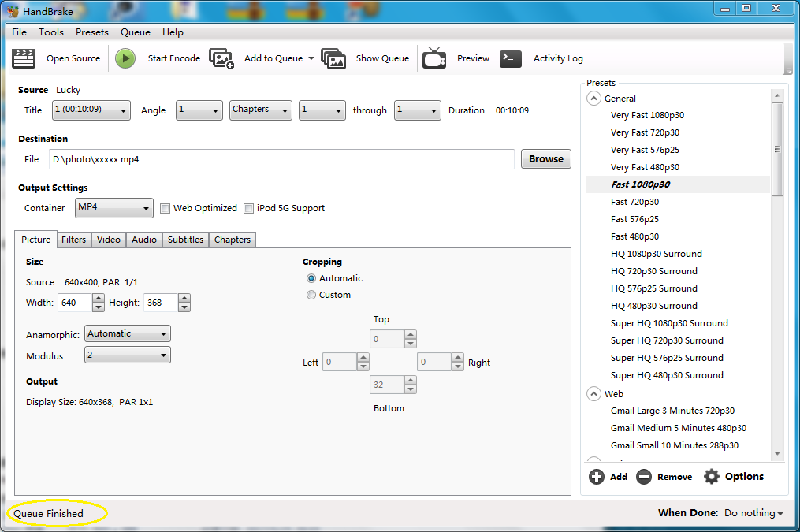Click the Open Source clapperboard icon
This screenshot has height=532, width=800.
[24, 58]
